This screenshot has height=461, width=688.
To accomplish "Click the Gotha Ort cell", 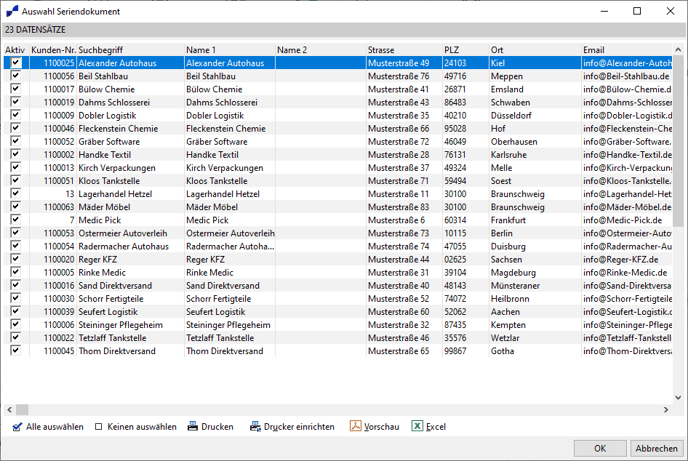I will (535, 351).
